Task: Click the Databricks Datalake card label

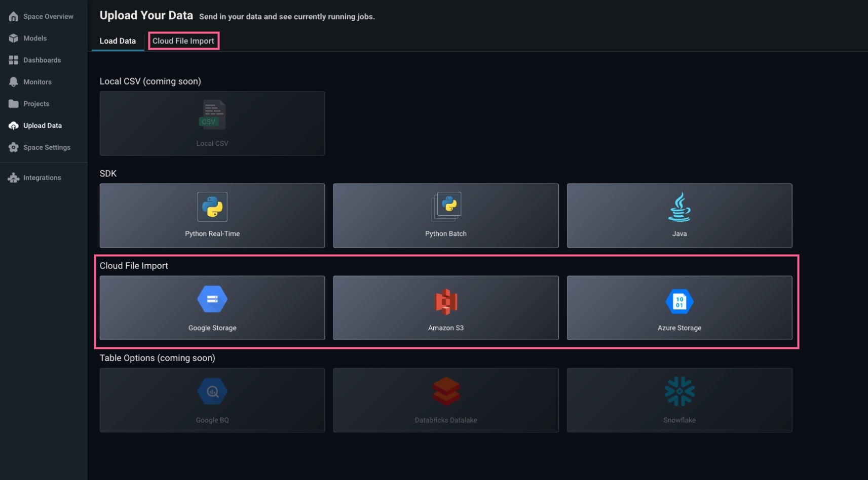Action: click(x=446, y=420)
